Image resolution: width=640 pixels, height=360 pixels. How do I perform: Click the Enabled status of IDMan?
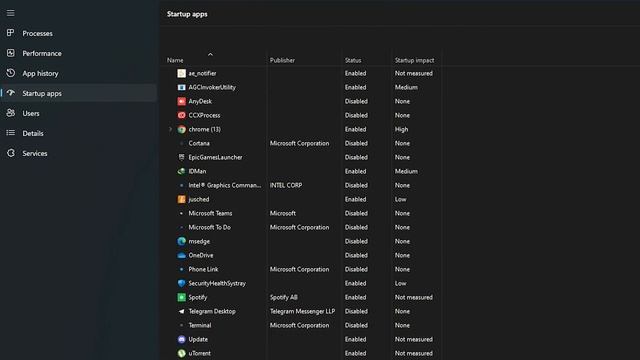click(355, 171)
